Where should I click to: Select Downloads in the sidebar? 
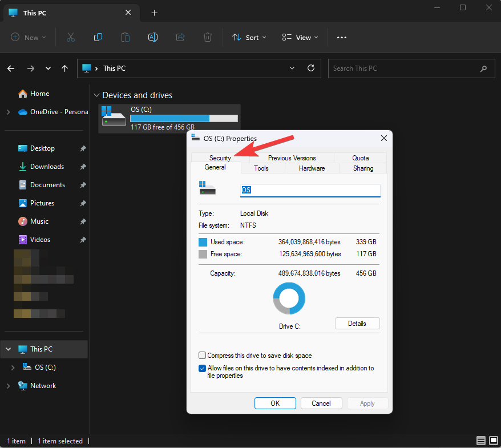47,167
